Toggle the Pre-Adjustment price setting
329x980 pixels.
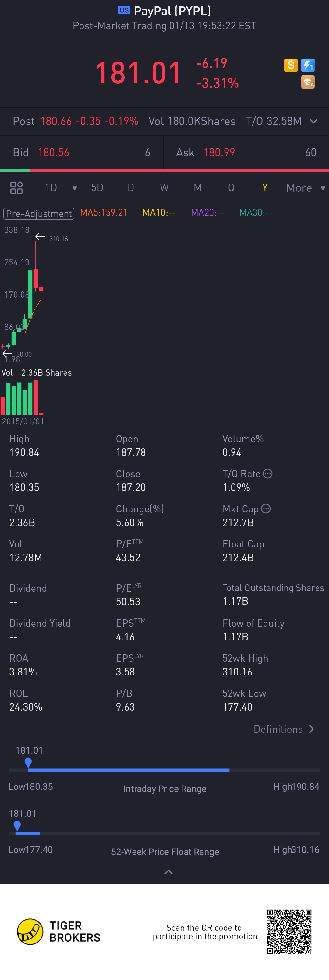point(39,213)
